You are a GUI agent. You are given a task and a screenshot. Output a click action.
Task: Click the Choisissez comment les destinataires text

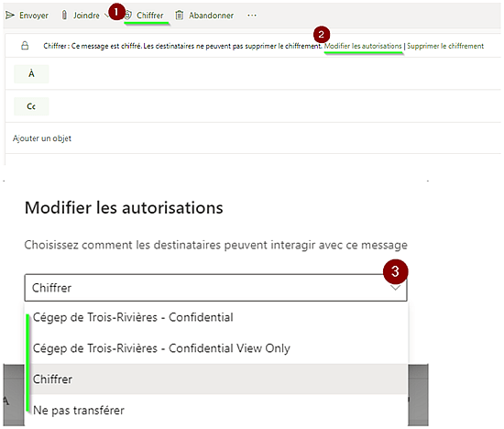[216, 245]
